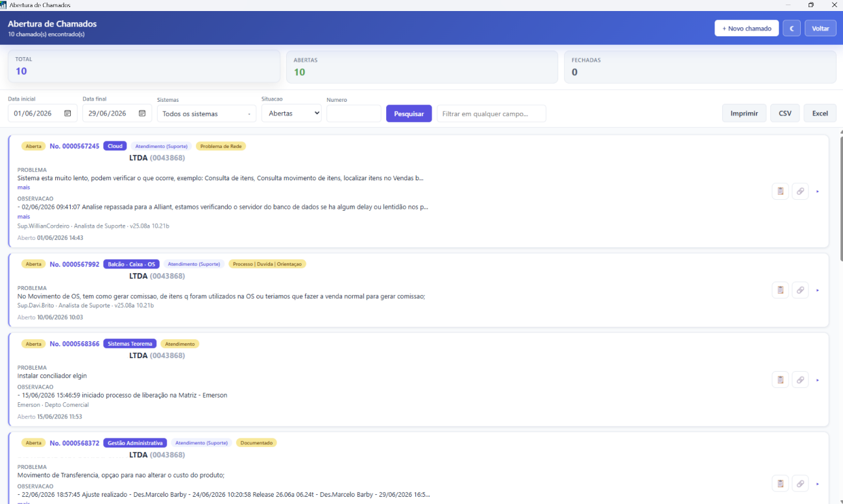
Task: Run search with Pesquisar button
Action: 409,114
